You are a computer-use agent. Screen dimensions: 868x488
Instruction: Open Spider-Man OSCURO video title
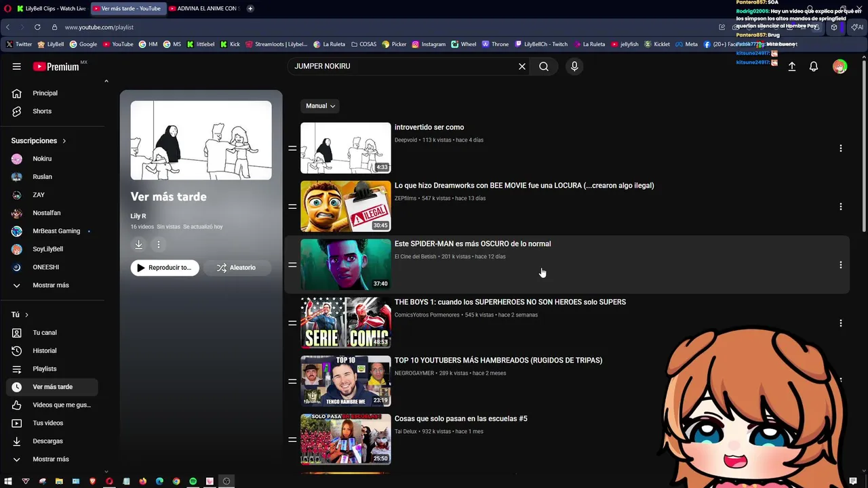(x=473, y=244)
